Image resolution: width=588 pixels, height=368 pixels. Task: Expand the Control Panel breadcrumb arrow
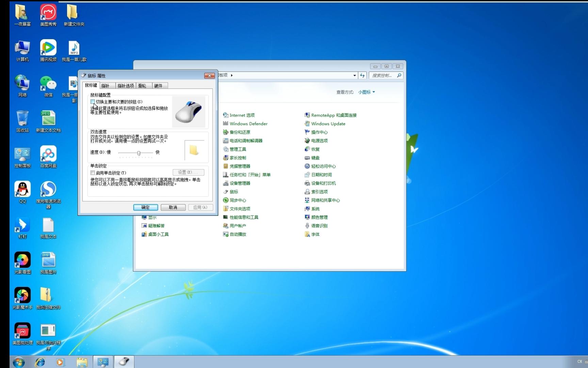click(231, 75)
